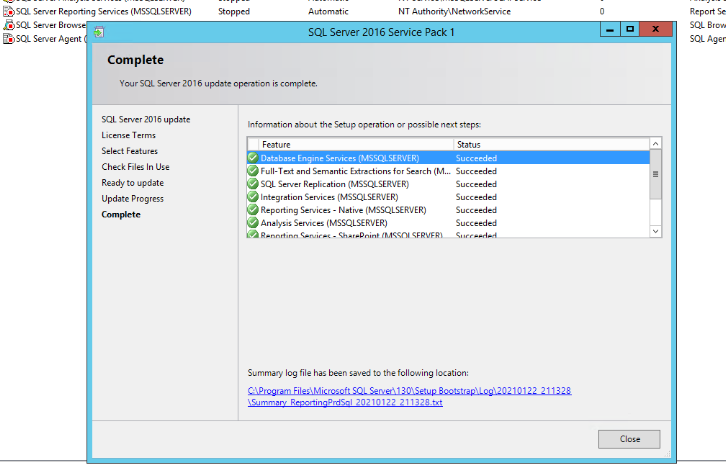The image size is (726, 464).
Task: Click 'Stopped' state of Reporting Services row
Action: coord(234,11)
